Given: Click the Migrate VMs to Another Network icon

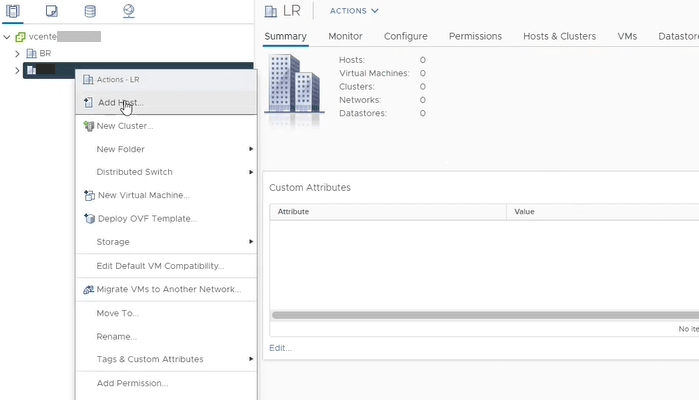Looking at the screenshot, I should pyautogui.click(x=88, y=290).
